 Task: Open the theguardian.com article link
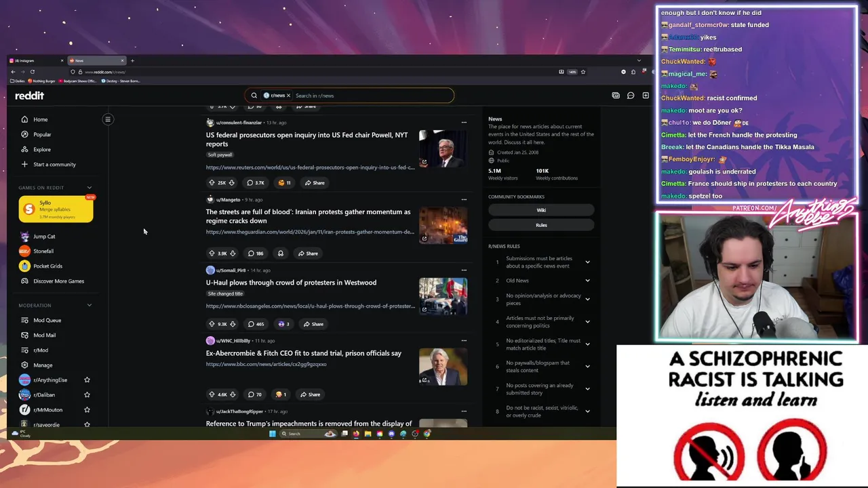pos(310,232)
